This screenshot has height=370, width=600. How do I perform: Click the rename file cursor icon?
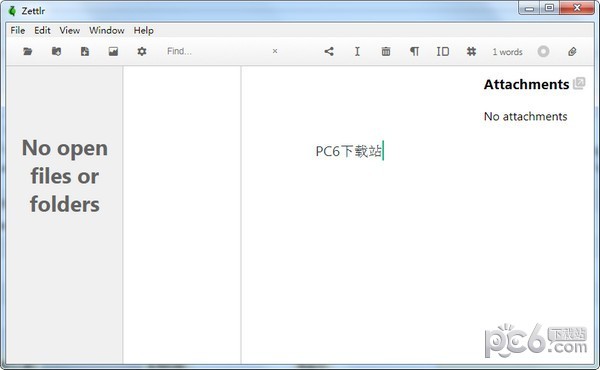click(x=357, y=51)
